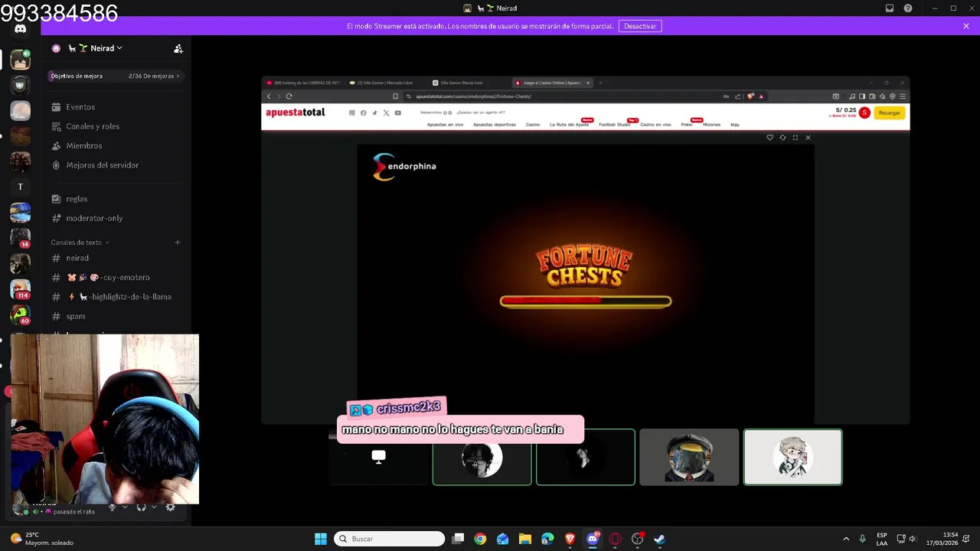Open File Explorer from the taskbar
The width and height of the screenshot is (980, 551).
[525, 539]
